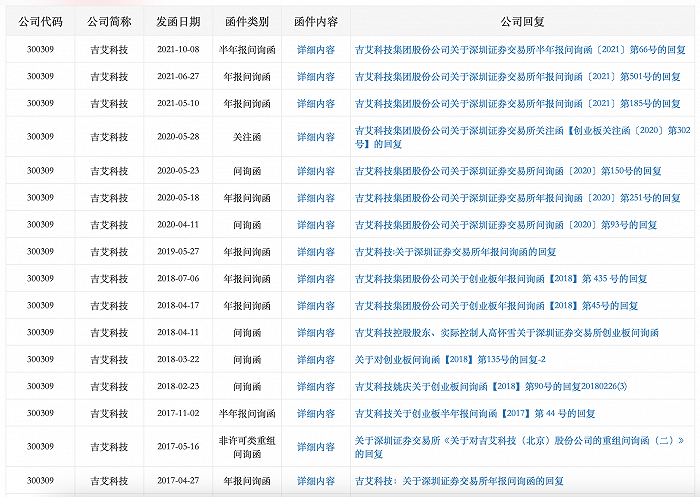Image resolution: width=700 pixels, height=497 pixels.
Task: Open 详细内容 link for 2020-05-18 row
Action: pos(316,198)
